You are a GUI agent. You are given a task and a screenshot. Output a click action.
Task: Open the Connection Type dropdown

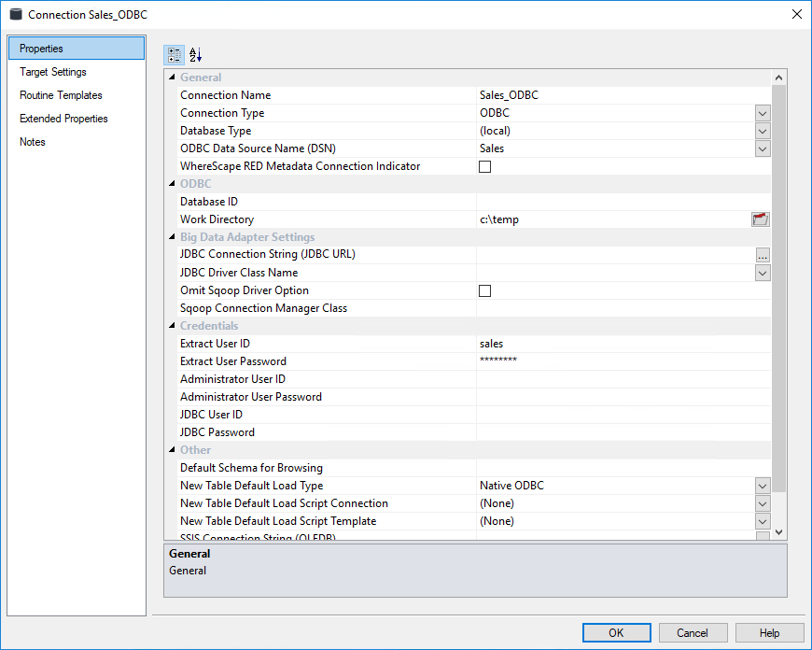tap(763, 113)
